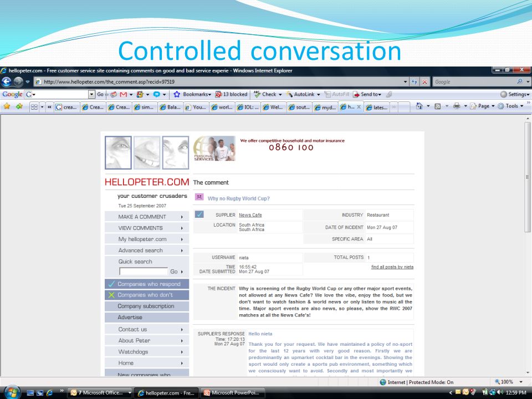Open the Microsoft Office taskbar group
The image size is (532, 399).
(100, 393)
